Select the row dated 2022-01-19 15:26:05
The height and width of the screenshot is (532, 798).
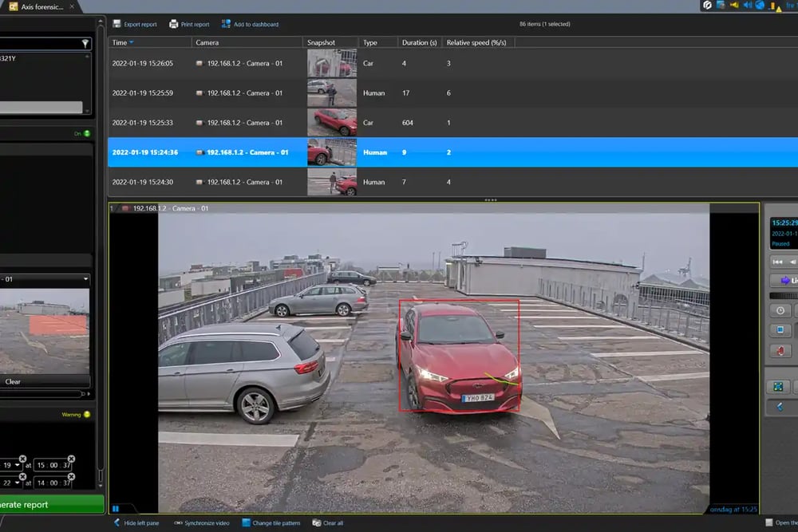[453, 63]
